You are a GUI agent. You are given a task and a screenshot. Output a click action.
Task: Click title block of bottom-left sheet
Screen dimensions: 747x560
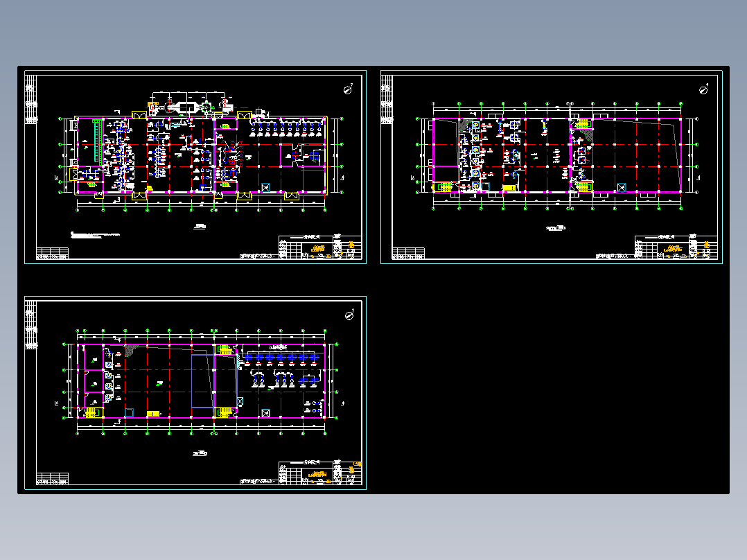pos(319,473)
